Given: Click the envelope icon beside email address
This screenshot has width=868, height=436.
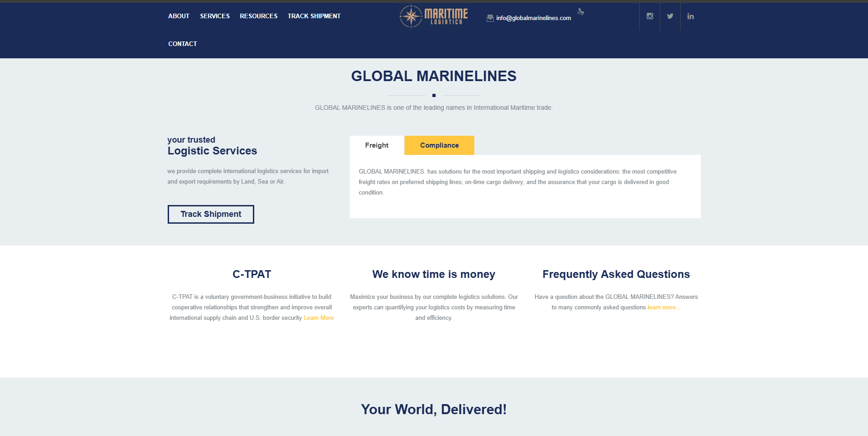Looking at the screenshot, I should (x=490, y=18).
